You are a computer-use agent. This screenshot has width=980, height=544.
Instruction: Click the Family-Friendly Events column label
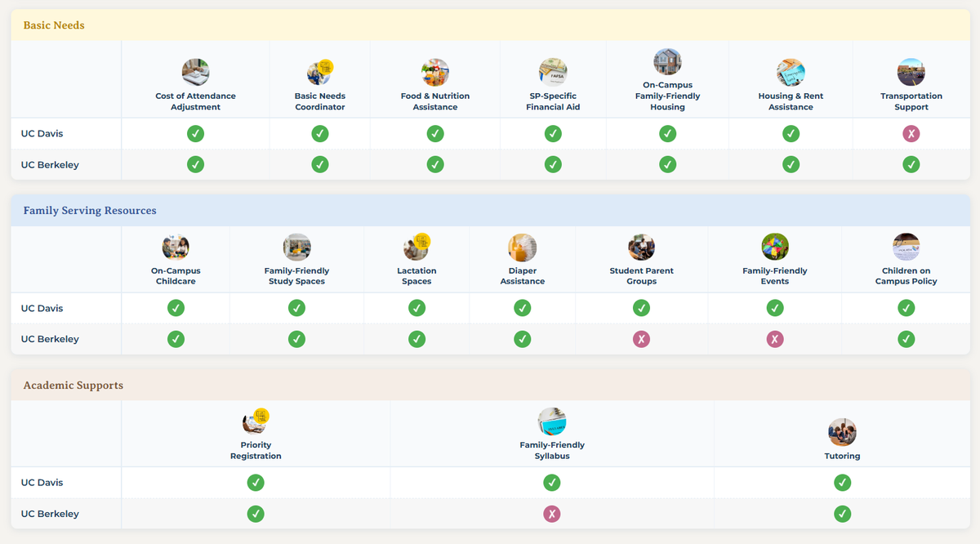775,276
